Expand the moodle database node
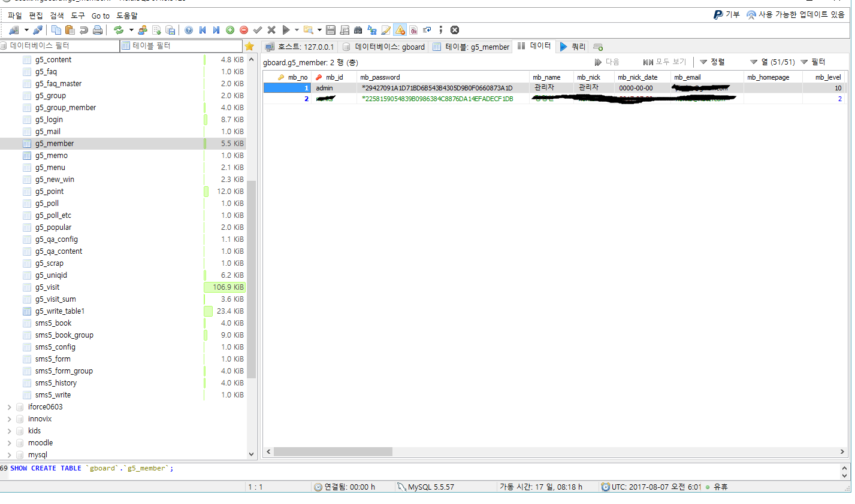Screen dimensions: 855x504 coord(9,443)
